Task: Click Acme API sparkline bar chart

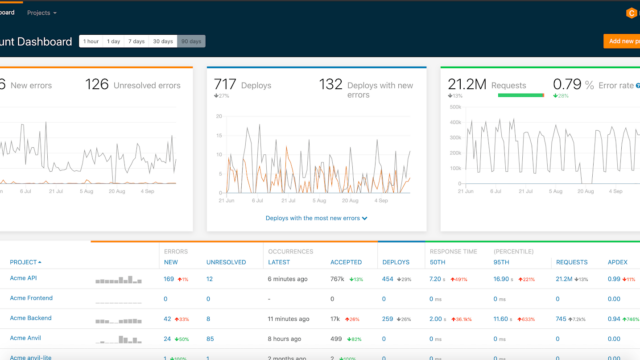Action: click(118, 280)
